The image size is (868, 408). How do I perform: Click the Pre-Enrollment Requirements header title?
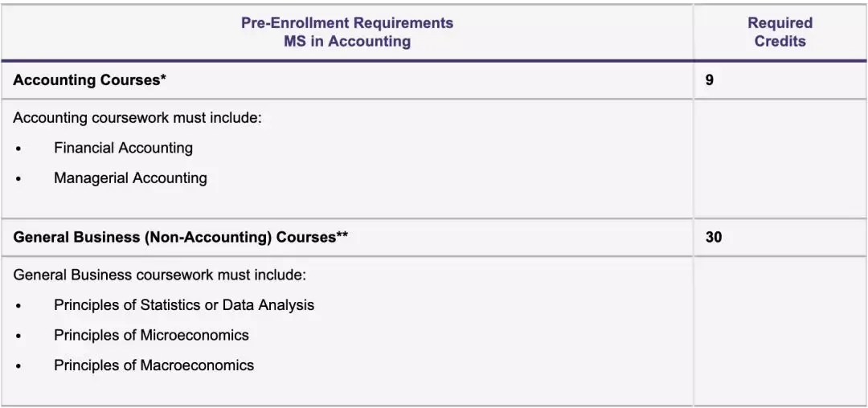(x=347, y=23)
